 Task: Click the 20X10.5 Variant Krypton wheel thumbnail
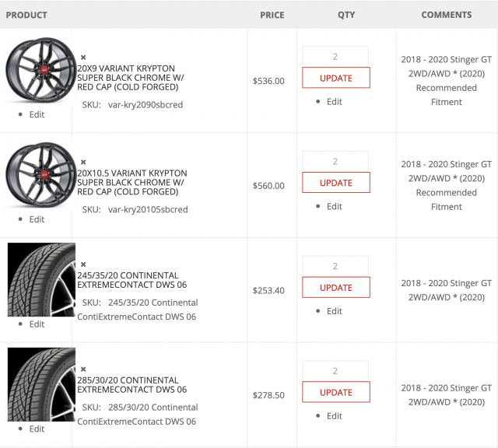[37, 173]
